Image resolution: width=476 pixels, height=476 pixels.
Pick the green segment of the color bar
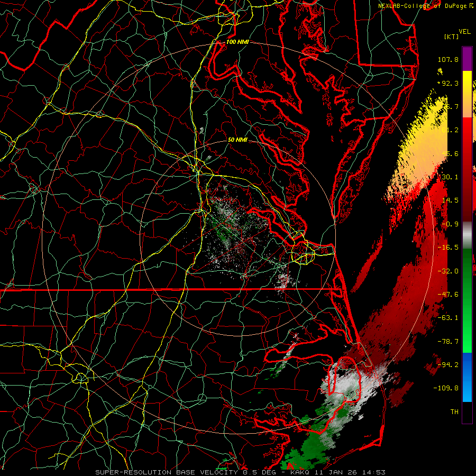(x=467, y=301)
